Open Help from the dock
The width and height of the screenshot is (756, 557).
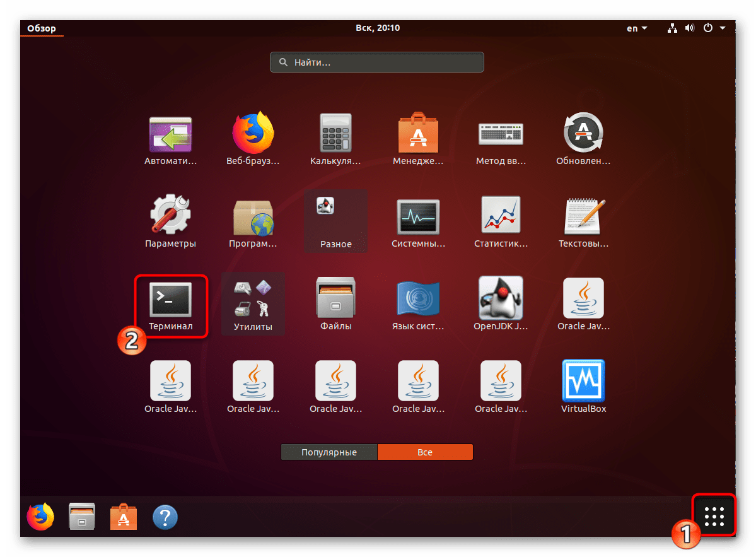coord(165,517)
